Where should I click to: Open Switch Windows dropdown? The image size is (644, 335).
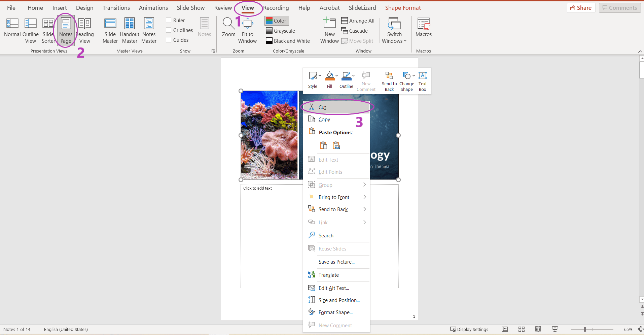click(394, 30)
